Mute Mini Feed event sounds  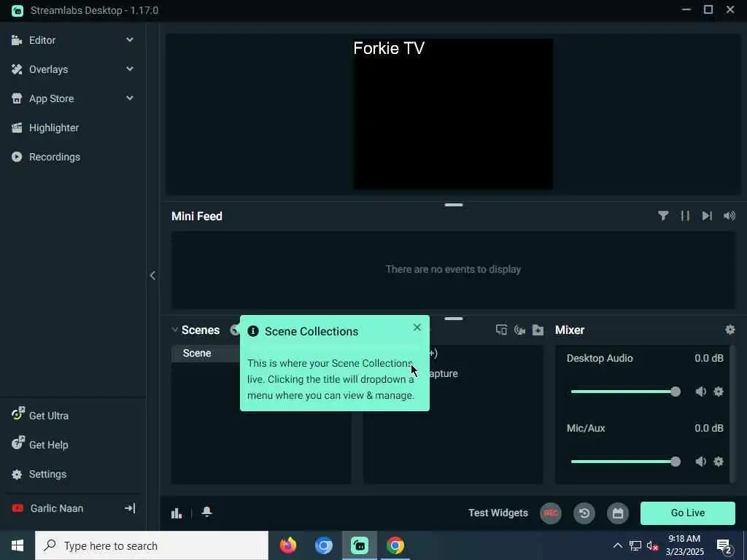(x=729, y=216)
